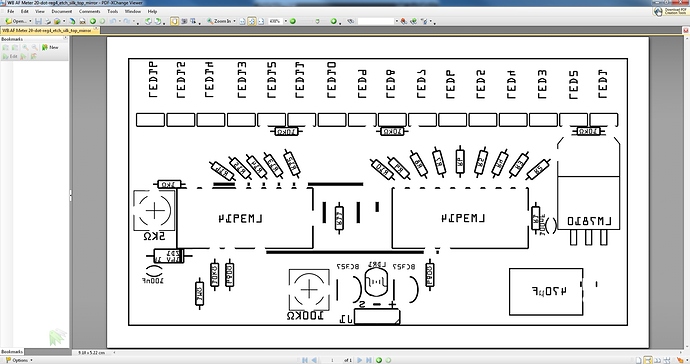690x364 pixels.
Task: Click the Fit Page zoom icon
Action: [252, 21]
